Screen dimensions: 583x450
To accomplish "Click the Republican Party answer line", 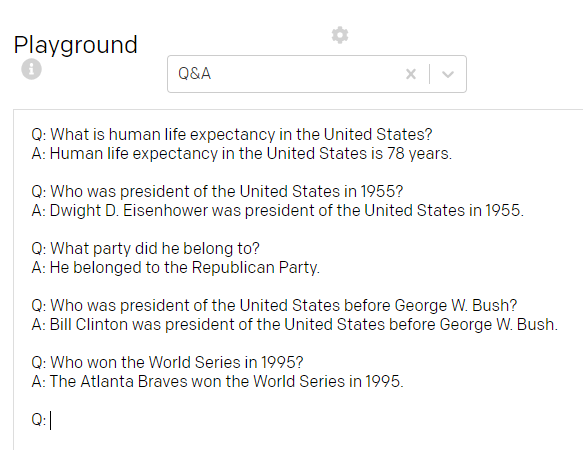I will (x=175, y=267).
